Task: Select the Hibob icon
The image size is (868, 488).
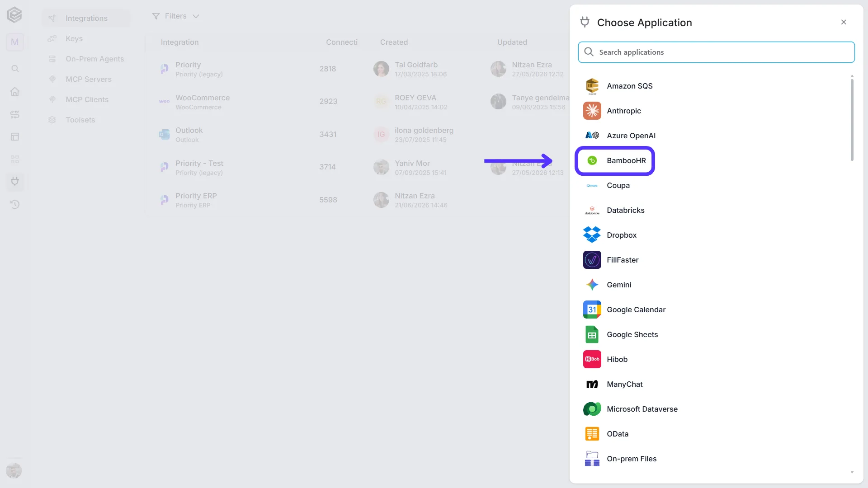Action: click(592, 359)
